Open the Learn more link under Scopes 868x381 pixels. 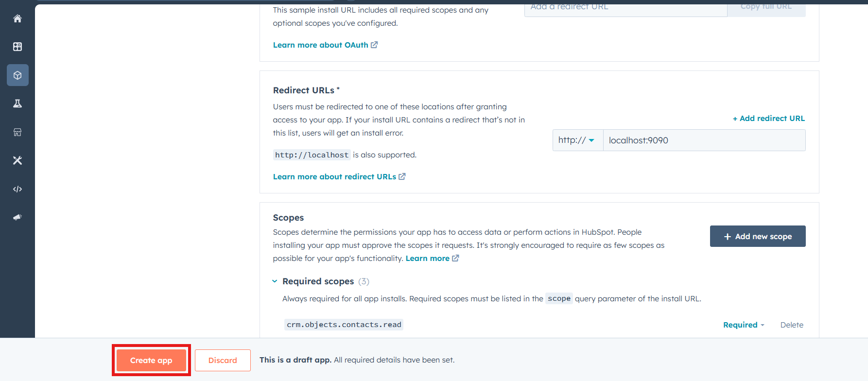point(428,258)
